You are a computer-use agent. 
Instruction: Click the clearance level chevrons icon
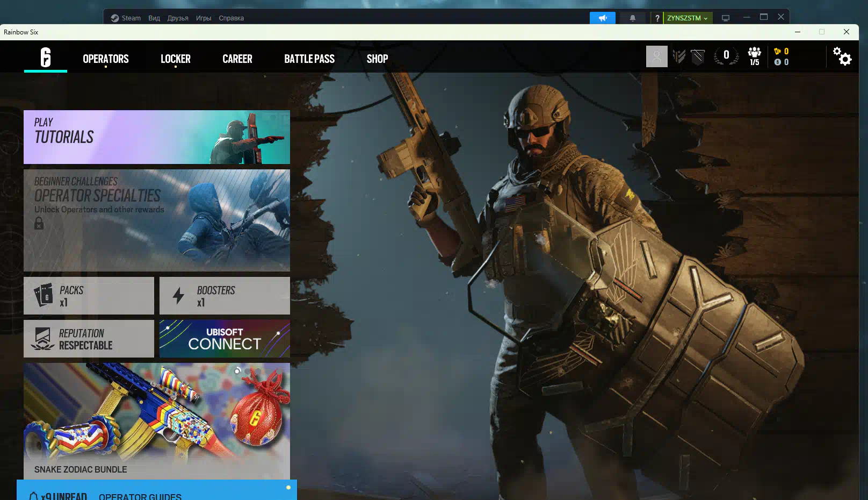coord(679,56)
